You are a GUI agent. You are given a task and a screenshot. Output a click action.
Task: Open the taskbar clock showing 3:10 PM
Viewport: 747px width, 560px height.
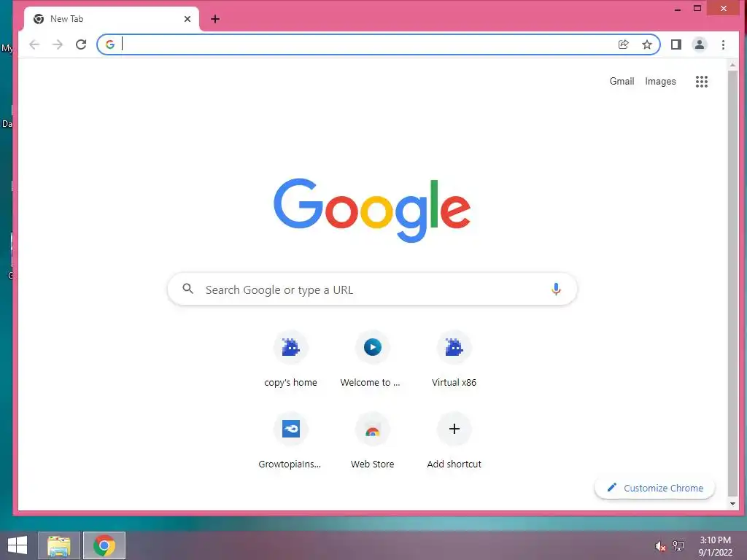coord(715,546)
